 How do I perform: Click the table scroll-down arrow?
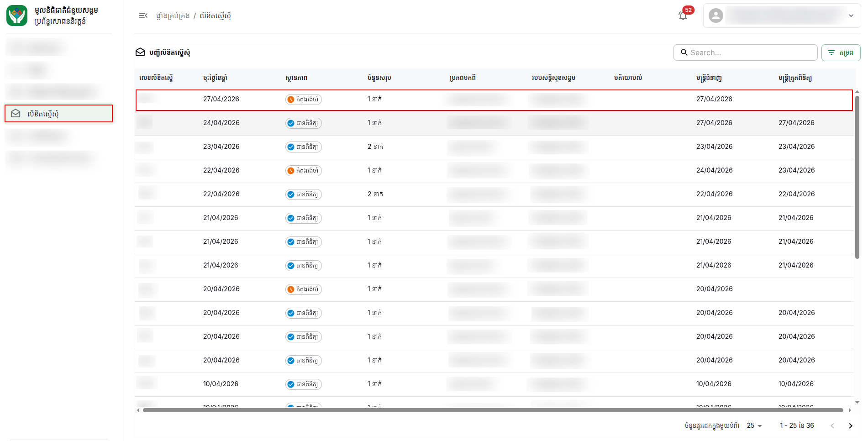click(x=857, y=402)
